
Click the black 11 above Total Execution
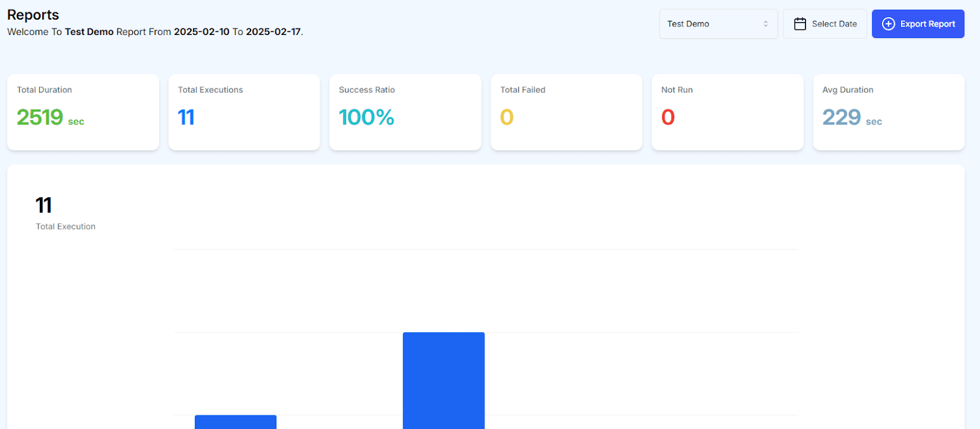click(x=43, y=205)
